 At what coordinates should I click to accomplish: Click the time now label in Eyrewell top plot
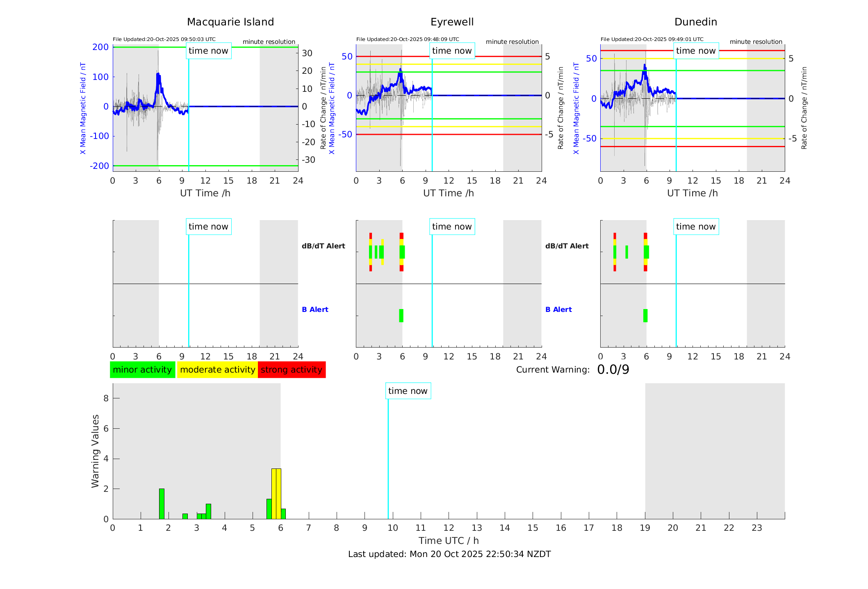452,51
